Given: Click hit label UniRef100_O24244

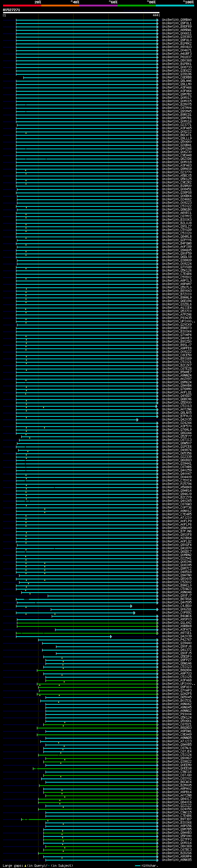Looking at the screenshot, I should point(177,423).
